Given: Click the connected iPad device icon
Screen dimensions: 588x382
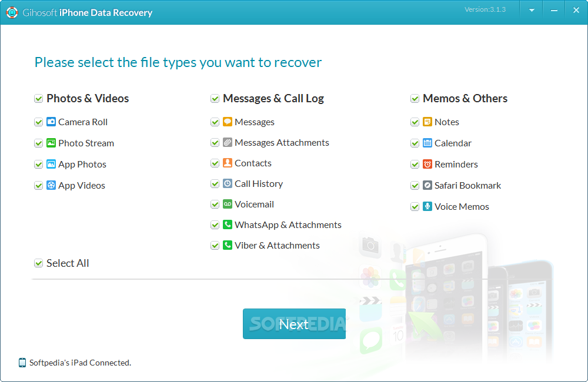Looking at the screenshot, I should pyautogui.click(x=22, y=363).
